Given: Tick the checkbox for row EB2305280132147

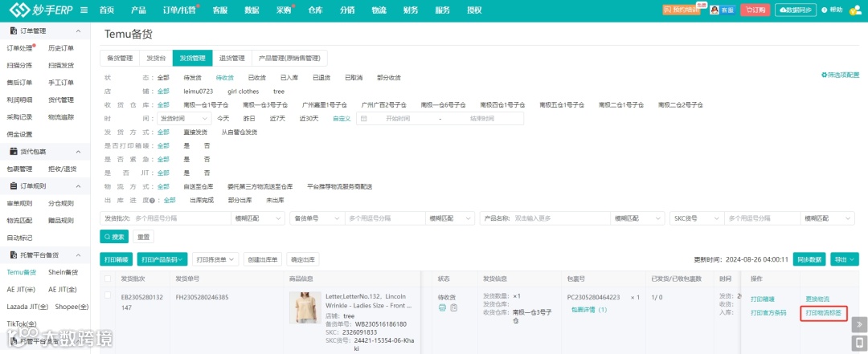Looking at the screenshot, I should pos(108,295).
